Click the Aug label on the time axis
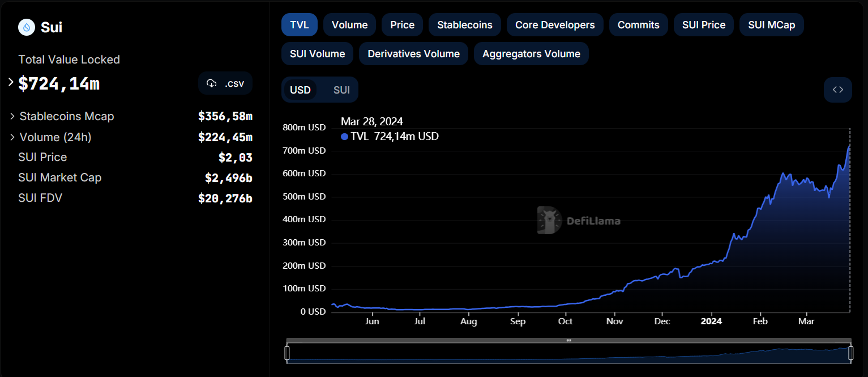This screenshot has width=868, height=377. [469, 321]
